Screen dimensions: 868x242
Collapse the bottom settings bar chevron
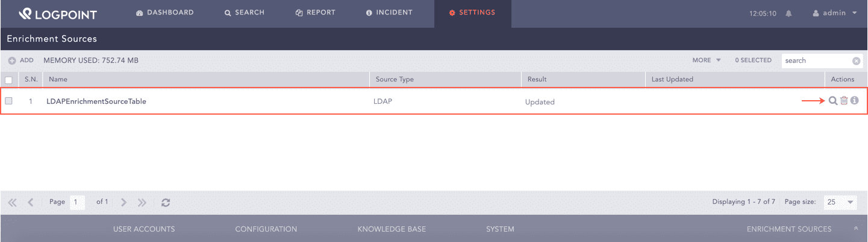[x=856, y=229]
